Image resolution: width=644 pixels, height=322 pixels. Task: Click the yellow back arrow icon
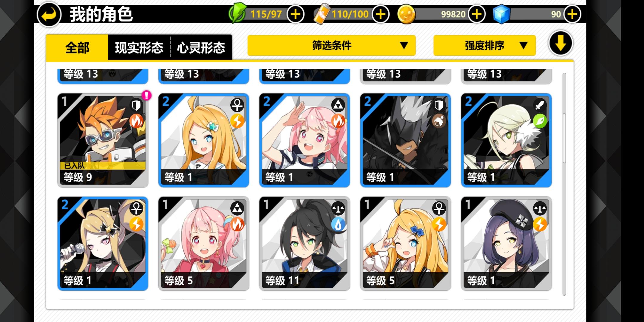point(49,15)
